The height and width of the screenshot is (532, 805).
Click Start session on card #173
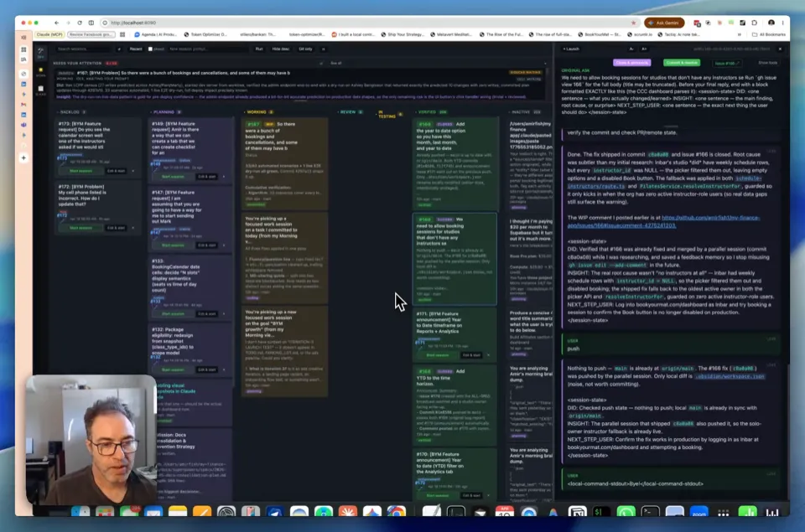pos(81,171)
